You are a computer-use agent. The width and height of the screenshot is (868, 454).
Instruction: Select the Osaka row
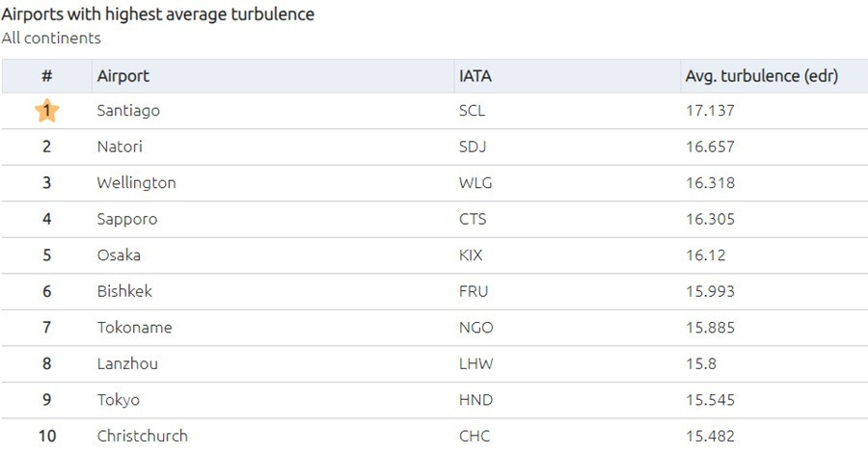click(435, 255)
